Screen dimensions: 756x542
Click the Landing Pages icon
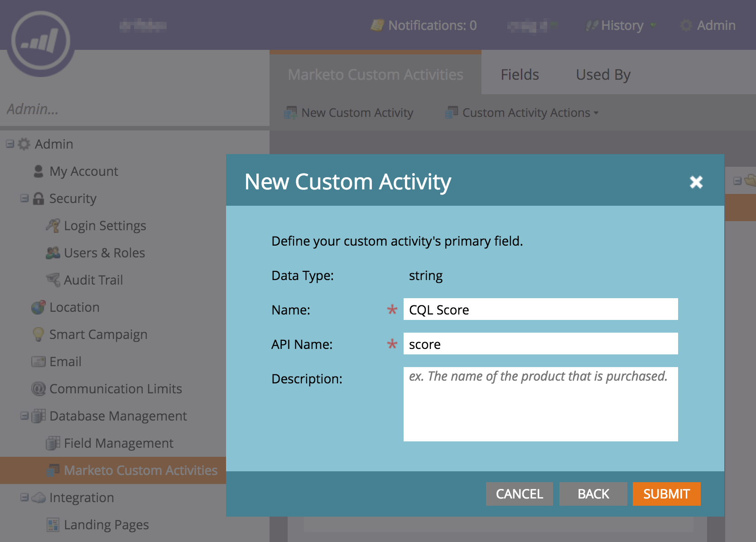[x=53, y=525]
